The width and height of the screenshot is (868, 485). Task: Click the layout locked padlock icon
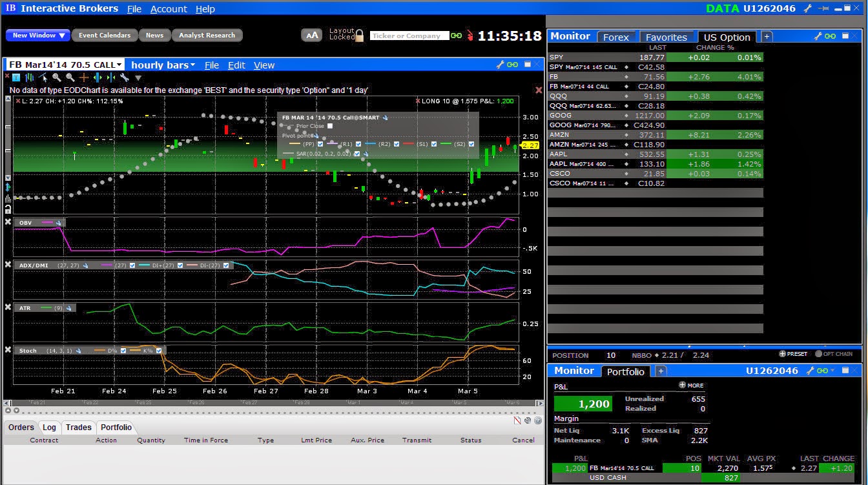[x=359, y=36]
